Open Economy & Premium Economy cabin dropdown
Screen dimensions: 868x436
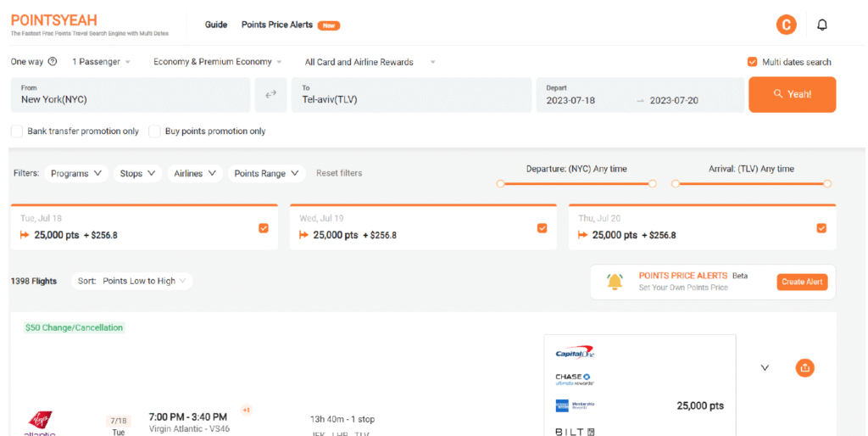[x=218, y=61]
